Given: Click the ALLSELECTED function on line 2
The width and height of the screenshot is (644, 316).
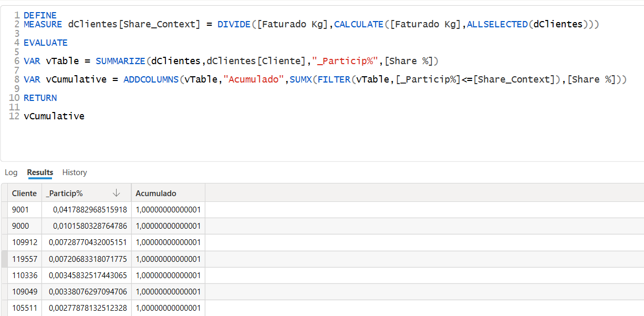Looking at the screenshot, I should 497,24.
